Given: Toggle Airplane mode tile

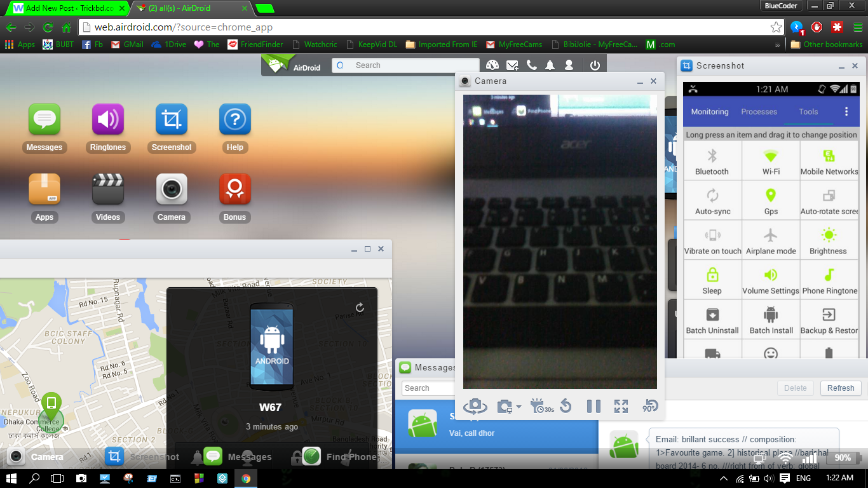Looking at the screenshot, I should [771, 240].
